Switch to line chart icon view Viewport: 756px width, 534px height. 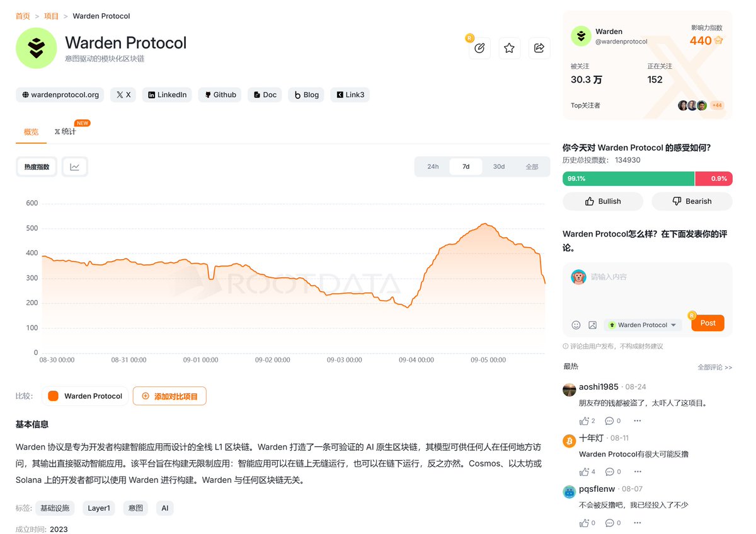(x=75, y=167)
